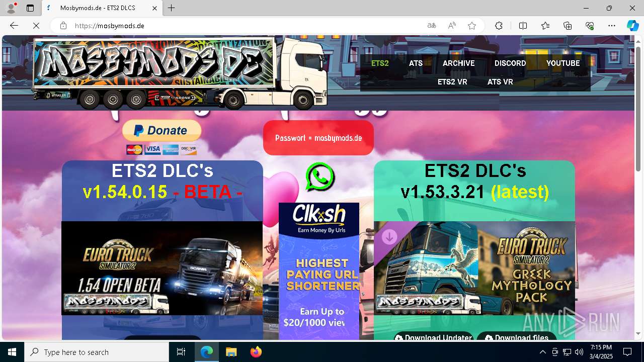The image size is (644, 362).
Task: Open the notification center icon
Action: (627, 352)
